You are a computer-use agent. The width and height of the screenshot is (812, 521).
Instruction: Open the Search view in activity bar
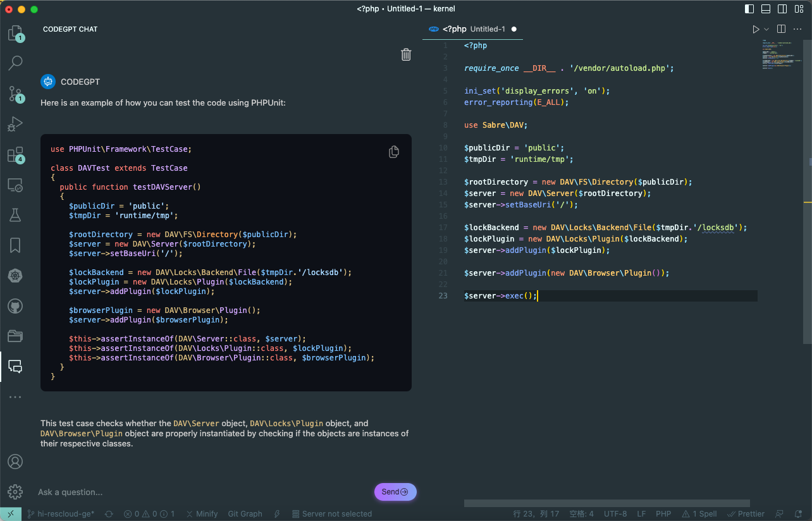point(15,63)
